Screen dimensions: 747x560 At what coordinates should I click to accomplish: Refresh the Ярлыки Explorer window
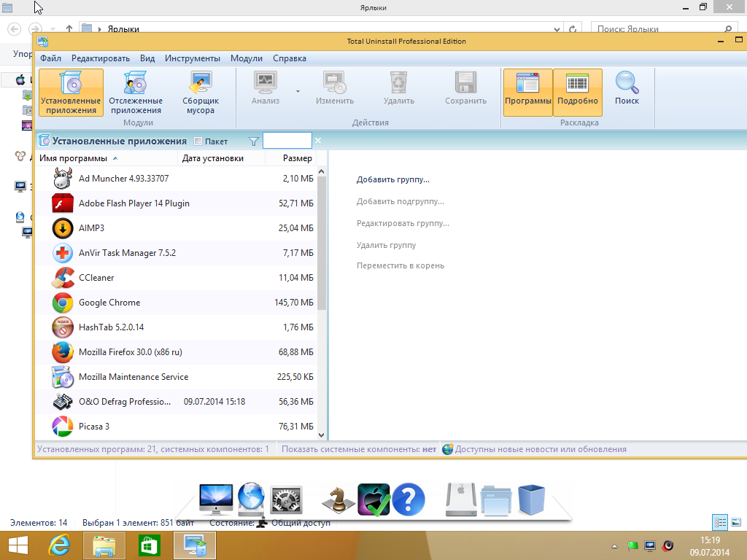[573, 29]
